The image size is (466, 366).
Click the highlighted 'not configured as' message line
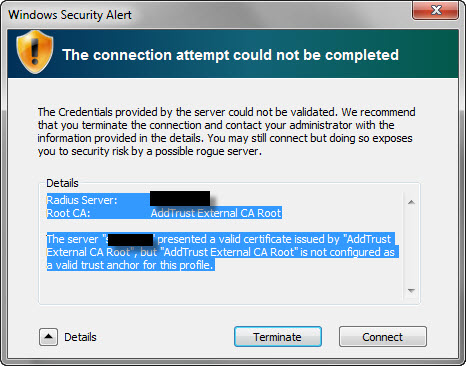click(x=221, y=252)
